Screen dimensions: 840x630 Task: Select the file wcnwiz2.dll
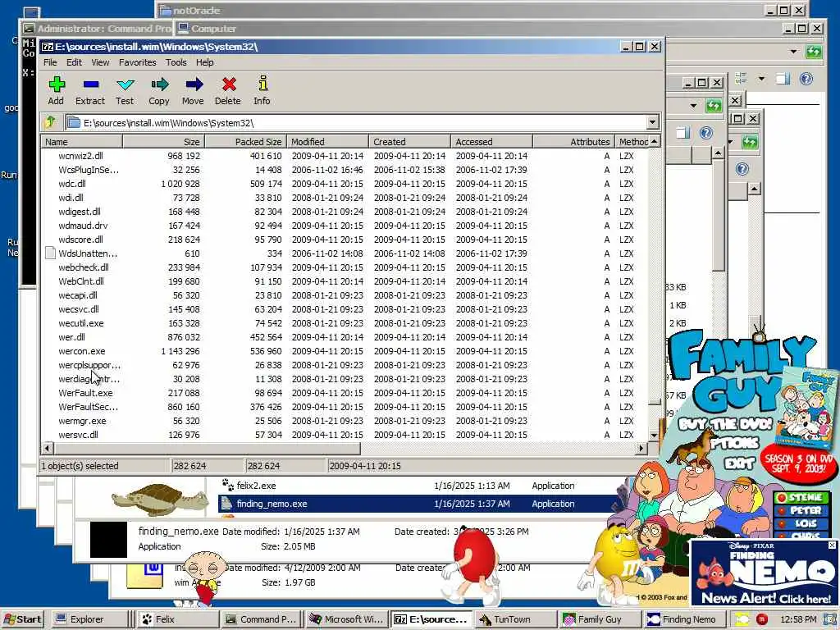click(x=80, y=156)
